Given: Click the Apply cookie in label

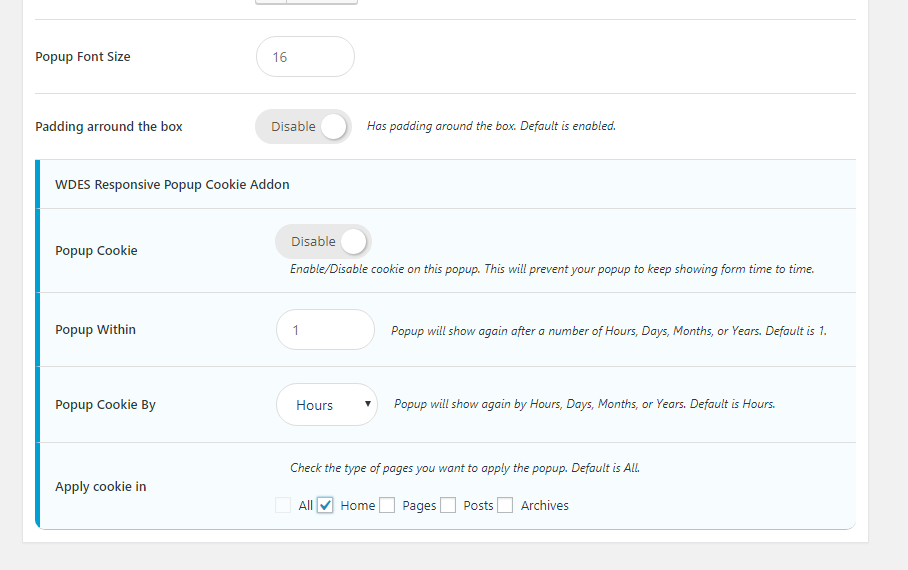Looking at the screenshot, I should 100,487.
